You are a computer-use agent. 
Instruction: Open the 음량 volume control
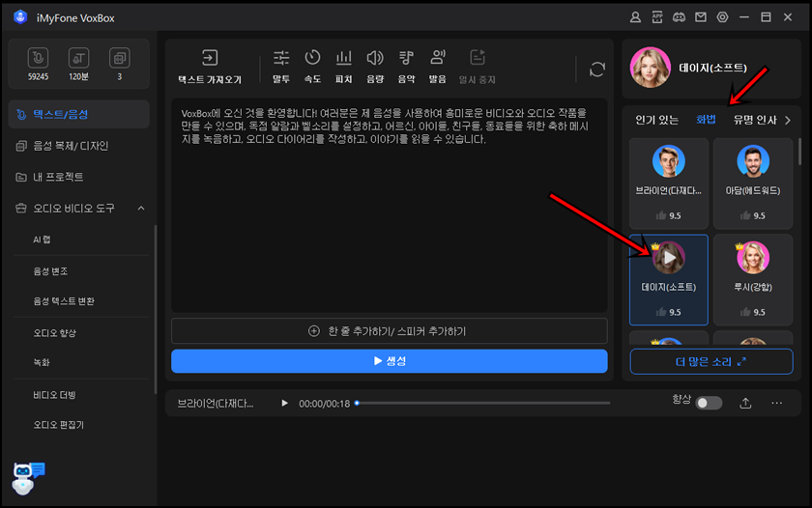[375, 67]
